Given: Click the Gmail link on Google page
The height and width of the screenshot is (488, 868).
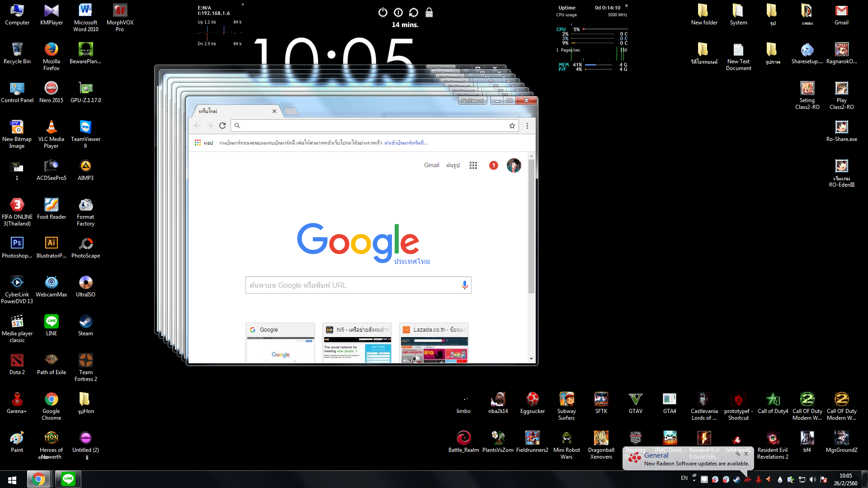Looking at the screenshot, I should pyautogui.click(x=431, y=165).
